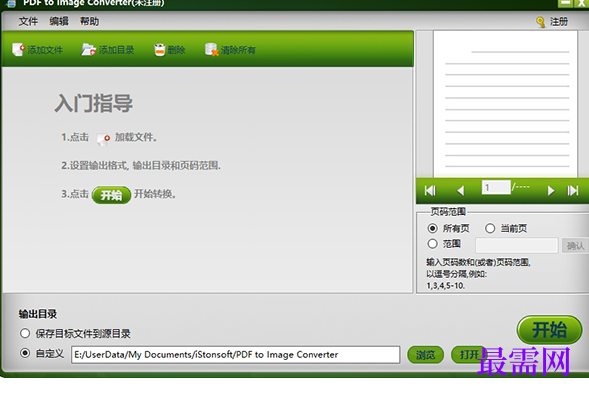This screenshot has height=393, width=589.
Task: Open the 文件 menu
Action: (28, 21)
